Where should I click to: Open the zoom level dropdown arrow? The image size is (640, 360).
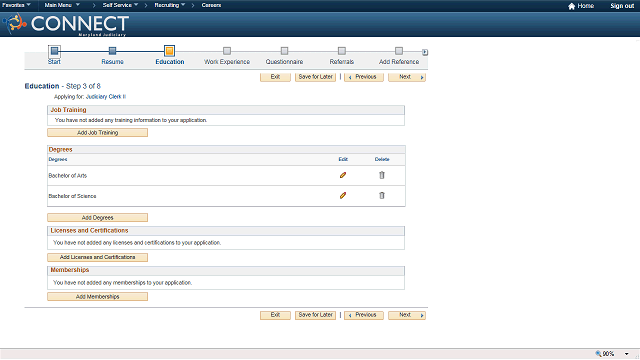click(627, 354)
